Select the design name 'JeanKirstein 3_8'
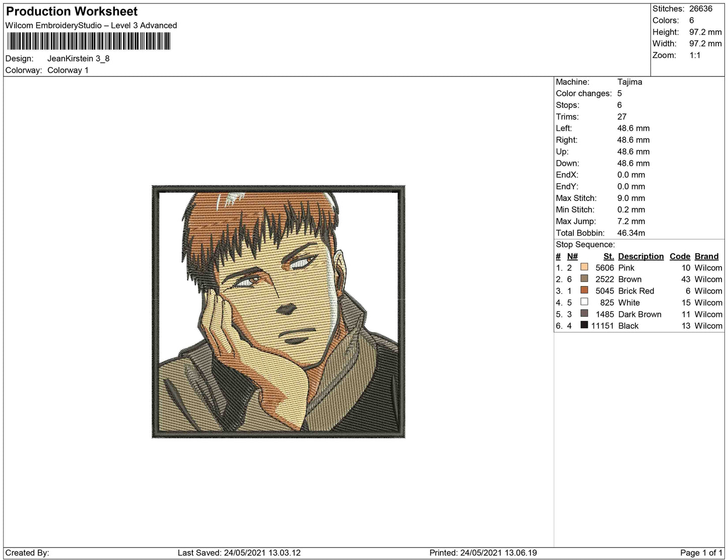This screenshot has height=560, width=728. click(79, 58)
